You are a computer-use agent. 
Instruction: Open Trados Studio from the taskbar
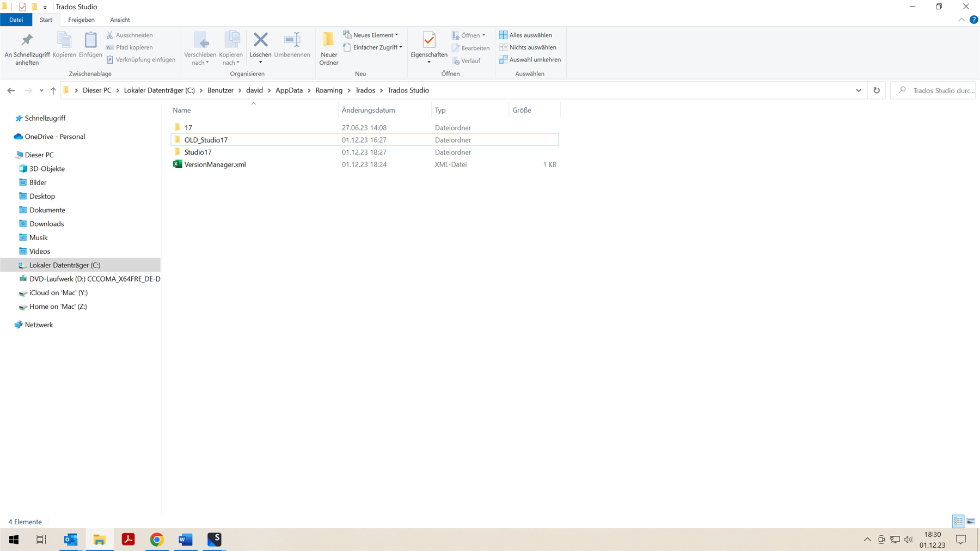(x=215, y=540)
